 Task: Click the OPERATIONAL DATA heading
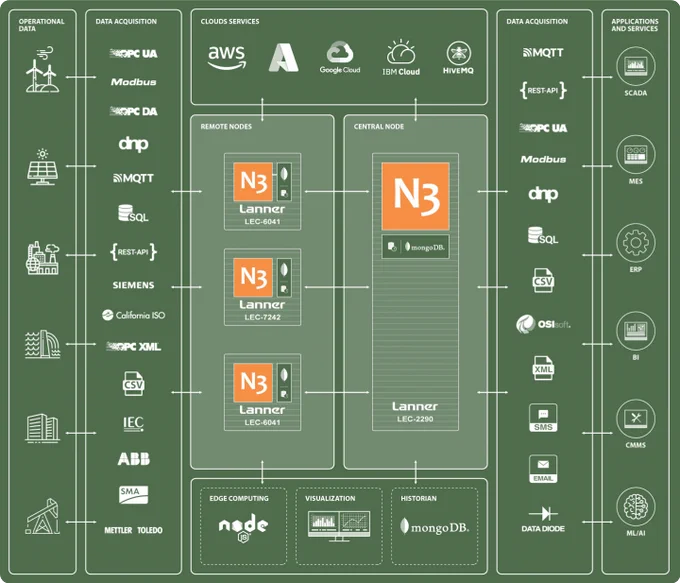(41, 25)
